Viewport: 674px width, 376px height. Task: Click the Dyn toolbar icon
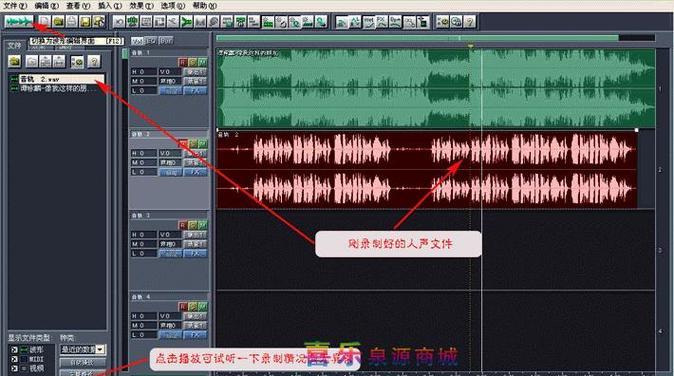(395, 21)
